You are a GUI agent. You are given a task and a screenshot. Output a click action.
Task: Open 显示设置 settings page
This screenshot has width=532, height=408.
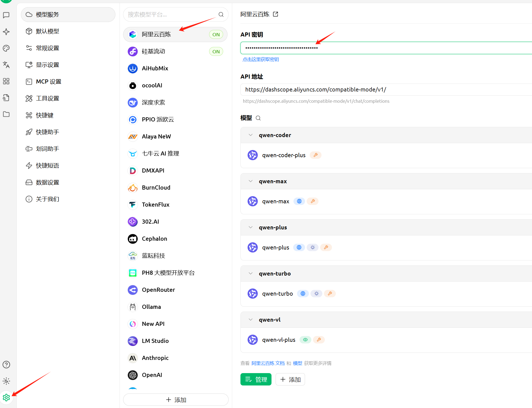pos(68,65)
